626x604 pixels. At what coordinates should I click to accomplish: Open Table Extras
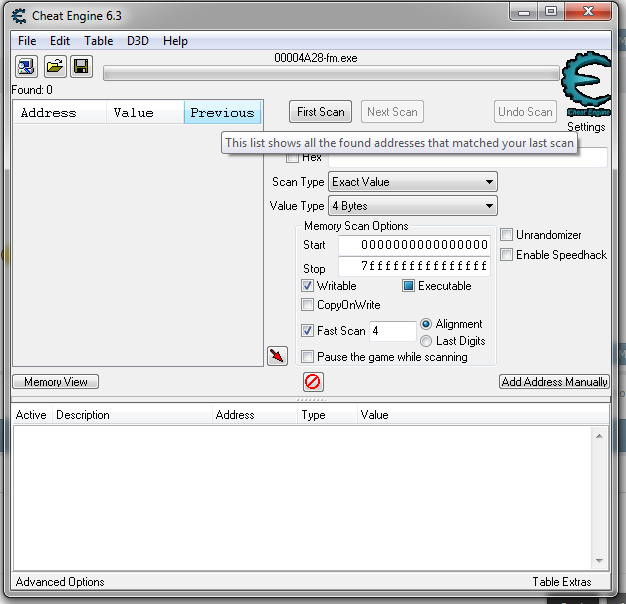pos(562,582)
